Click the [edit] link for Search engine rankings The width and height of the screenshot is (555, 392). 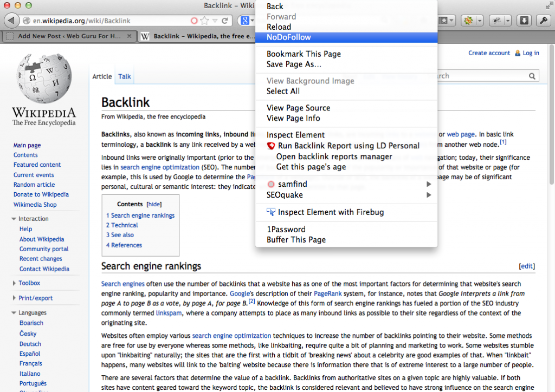[527, 266]
